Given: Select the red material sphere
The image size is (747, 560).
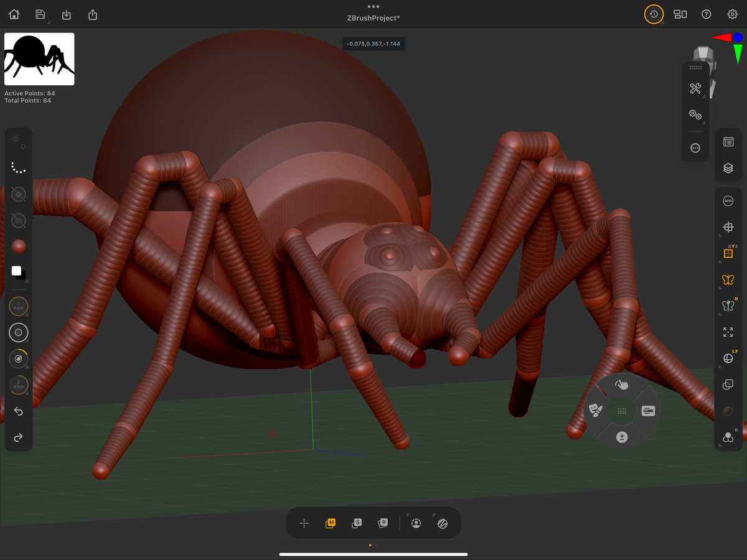Looking at the screenshot, I should tap(18, 246).
